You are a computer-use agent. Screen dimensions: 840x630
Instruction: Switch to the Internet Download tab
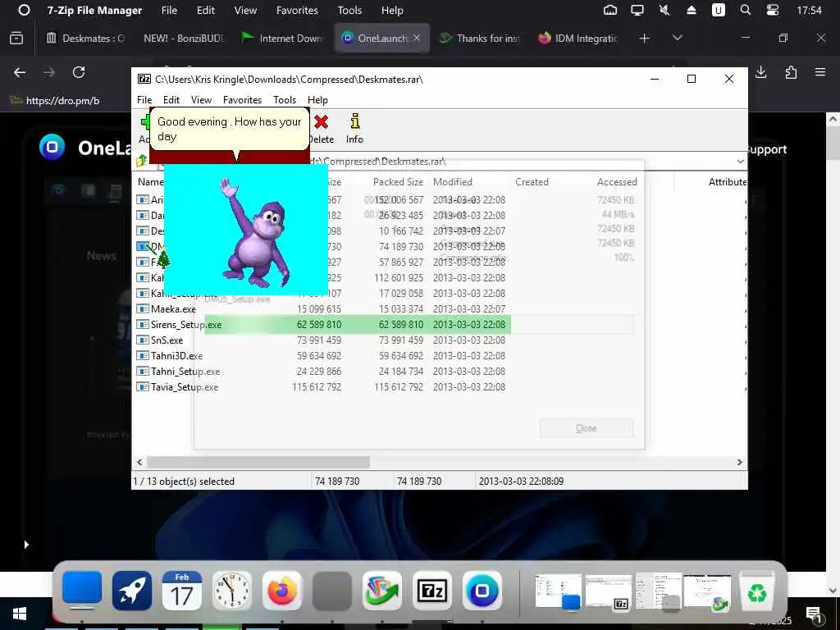[x=282, y=38]
